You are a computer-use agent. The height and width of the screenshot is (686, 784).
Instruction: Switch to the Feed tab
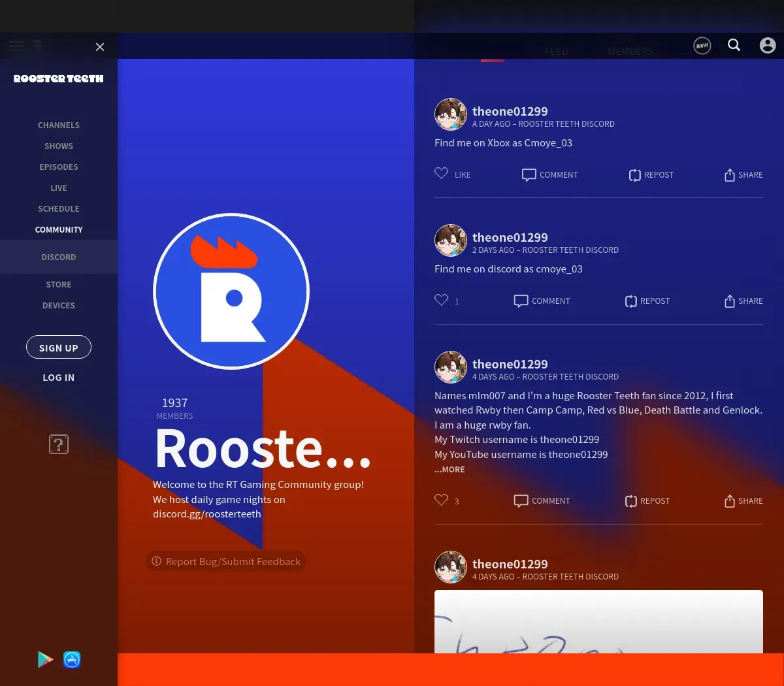click(x=557, y=52)
